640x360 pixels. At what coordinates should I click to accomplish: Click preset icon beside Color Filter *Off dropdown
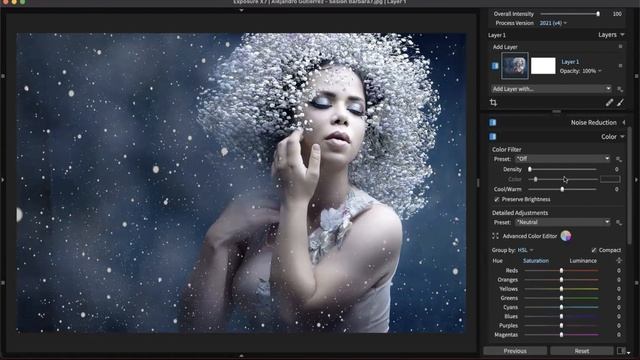tap(619, 159)
